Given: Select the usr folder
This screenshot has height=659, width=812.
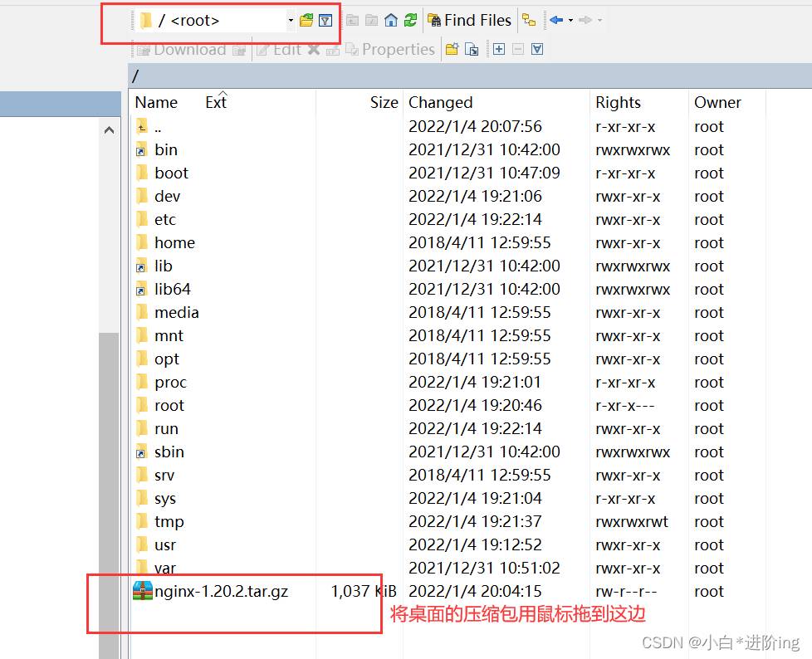Looking at the screenshot, I should coord(165,545).
